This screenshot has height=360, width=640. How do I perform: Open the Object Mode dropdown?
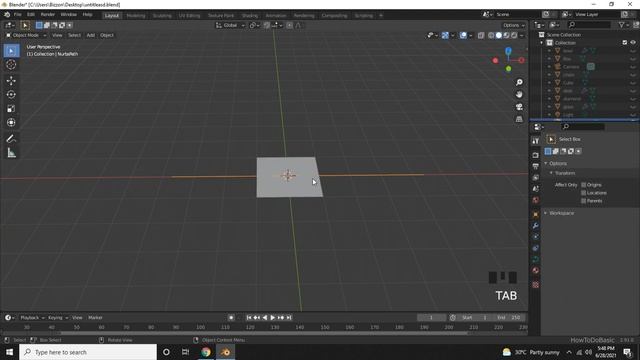click(26, 36)
